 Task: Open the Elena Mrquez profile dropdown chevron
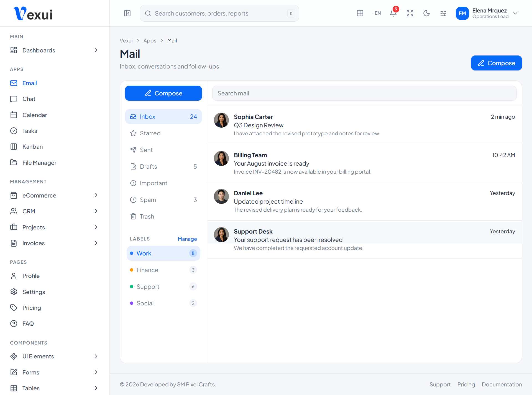pyautogui.click(x=515, y=13)
